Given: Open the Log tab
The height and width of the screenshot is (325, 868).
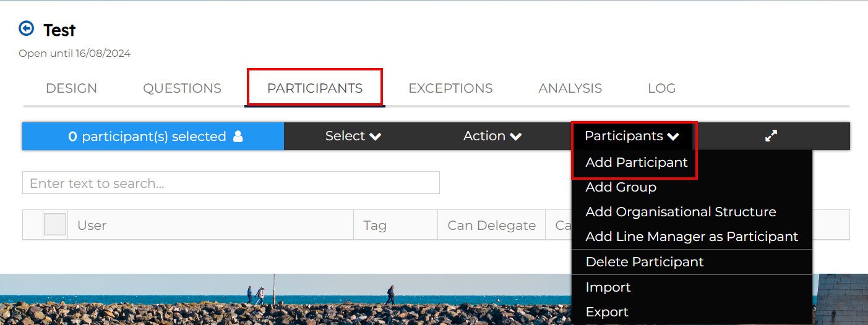Looking at the screenshot, I should pyautogui.click(x=661, y=88).
